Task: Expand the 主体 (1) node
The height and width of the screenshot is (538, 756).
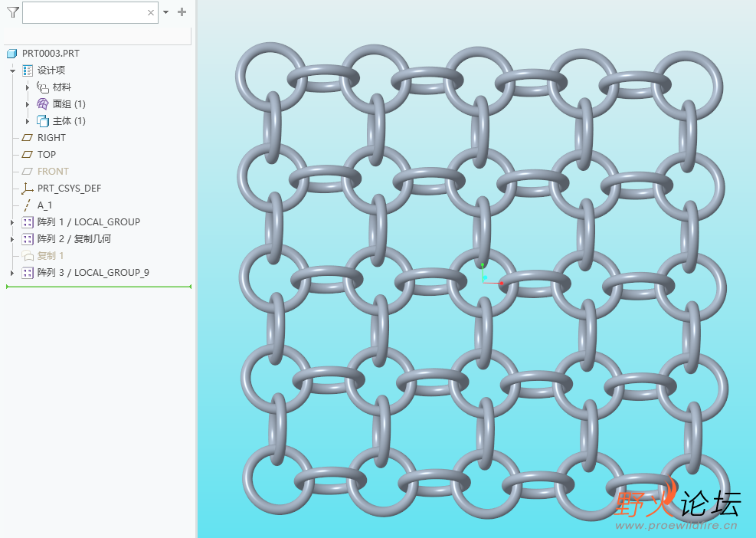Action: [28, 121]
